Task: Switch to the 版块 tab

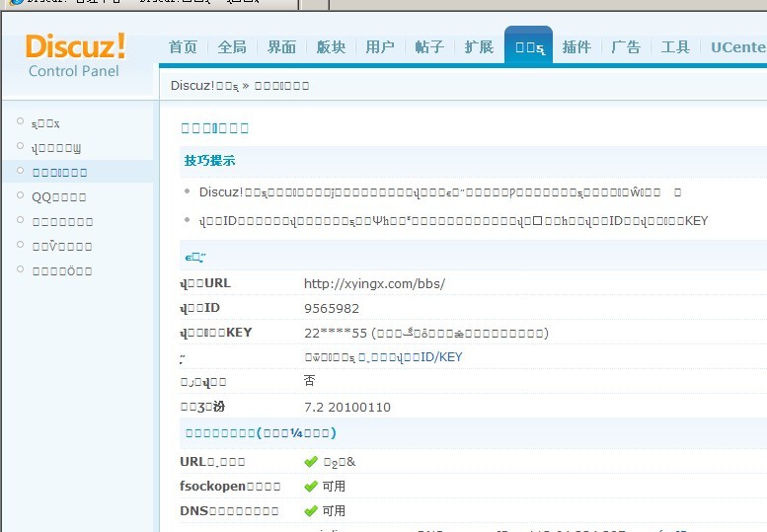Action: pyautogui.click(x=331, y=47)
